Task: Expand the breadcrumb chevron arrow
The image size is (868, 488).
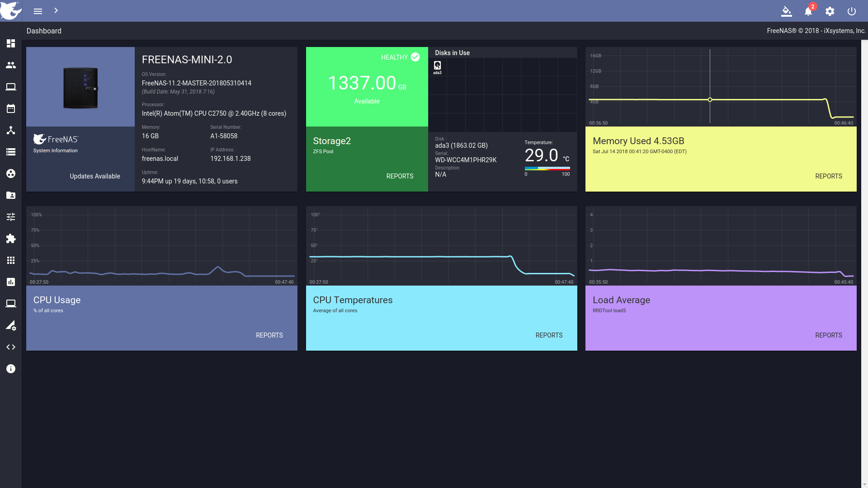Action: 56,10
